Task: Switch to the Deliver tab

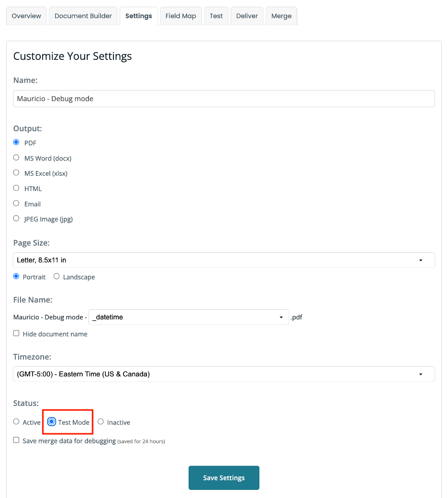Action: [x=247, y=16]
